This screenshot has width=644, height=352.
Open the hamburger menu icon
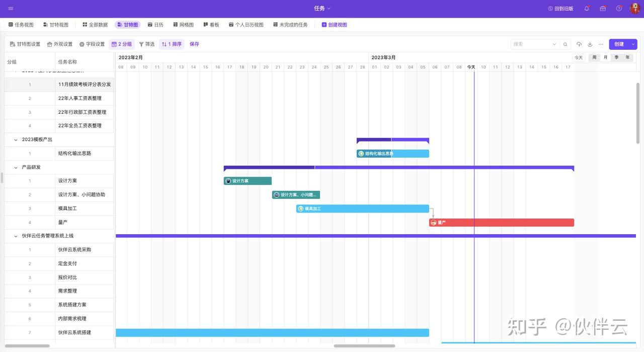point(11,9)
